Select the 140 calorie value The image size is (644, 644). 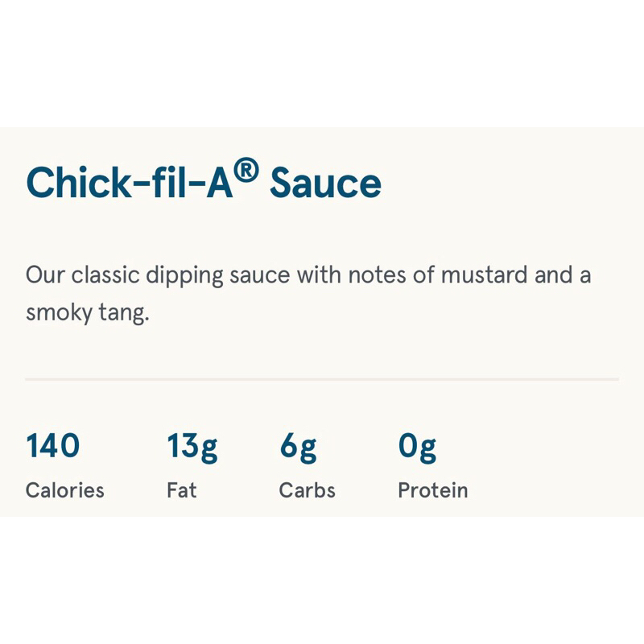click(x=53, y=445)
